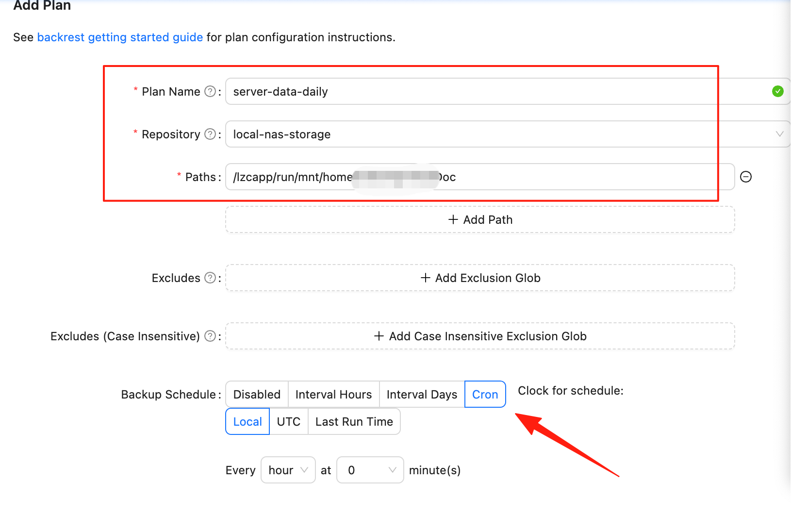Click the Clock for schedule label

[571, 391]
